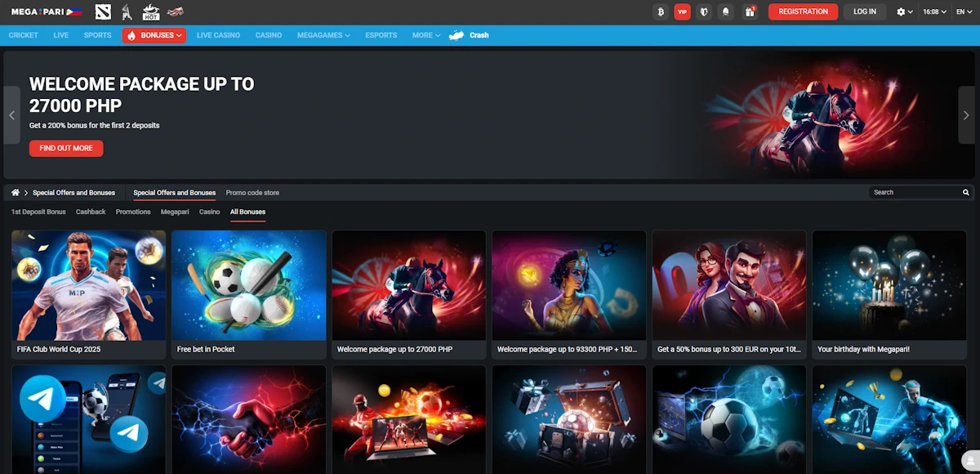
Task: Click the banner headline WELCOME PACKAGE UP TO 27000 PHP
Action: [141, 94]
